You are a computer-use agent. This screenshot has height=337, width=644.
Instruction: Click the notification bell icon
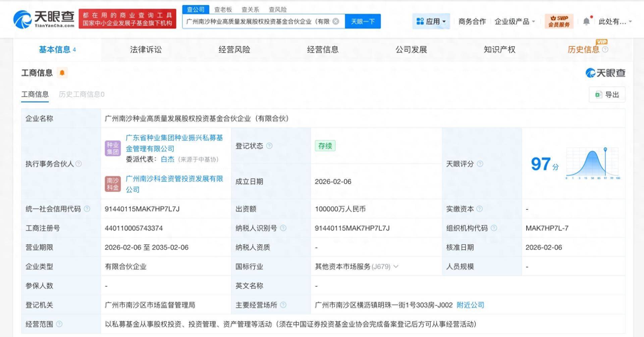pos(586,21)
